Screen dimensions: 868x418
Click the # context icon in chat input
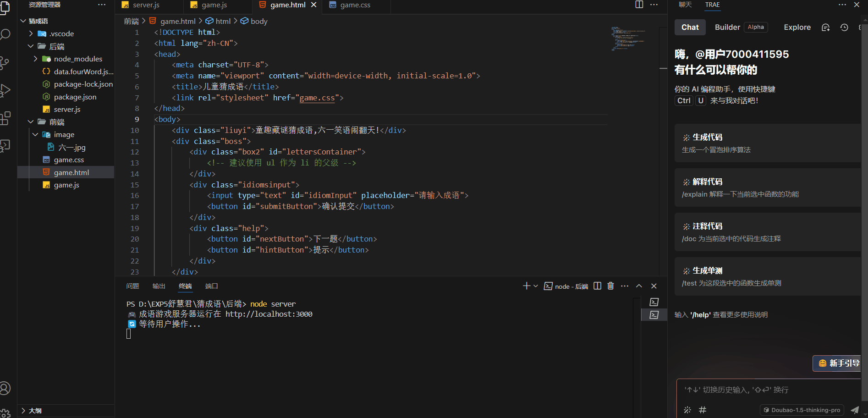[x=702, y=410]
